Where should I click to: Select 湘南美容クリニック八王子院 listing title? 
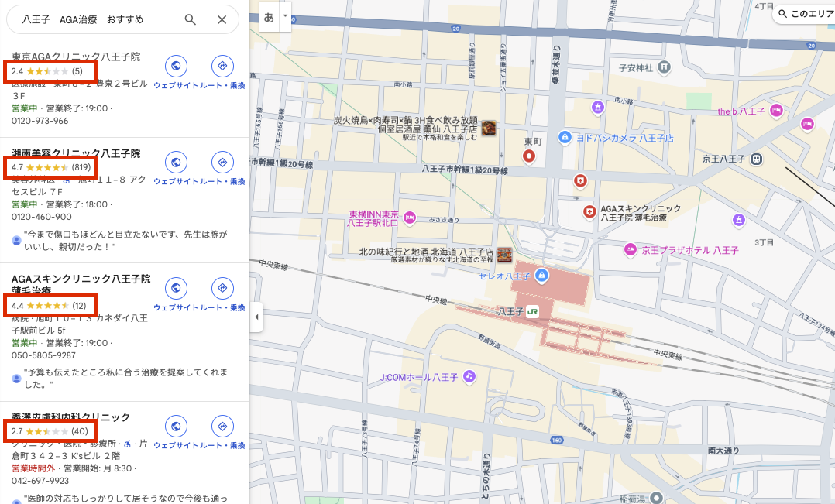click(76, 153)
